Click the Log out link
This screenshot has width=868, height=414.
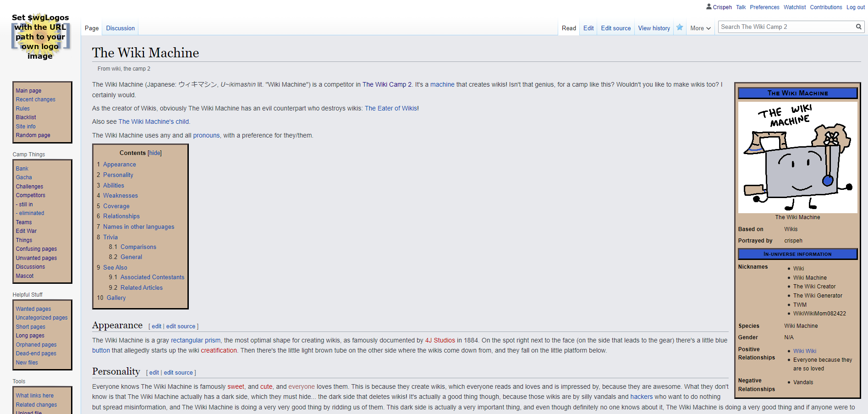click(855, 7)
